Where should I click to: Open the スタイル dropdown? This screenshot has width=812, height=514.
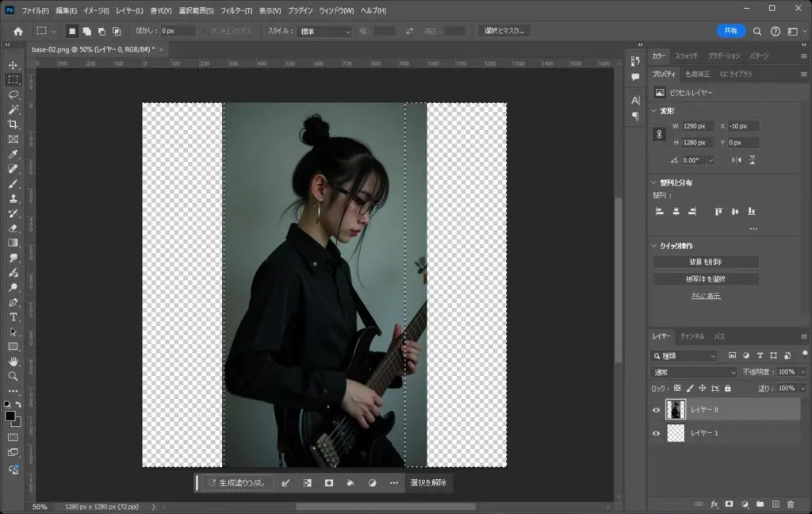pyautogui.click(x=324, y=32)
